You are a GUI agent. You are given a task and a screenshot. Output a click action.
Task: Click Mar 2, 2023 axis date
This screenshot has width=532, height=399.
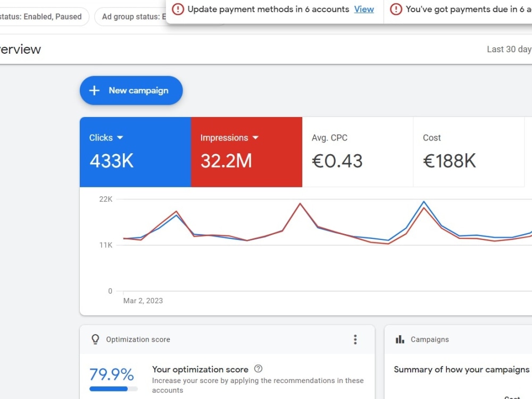point(143,301)
